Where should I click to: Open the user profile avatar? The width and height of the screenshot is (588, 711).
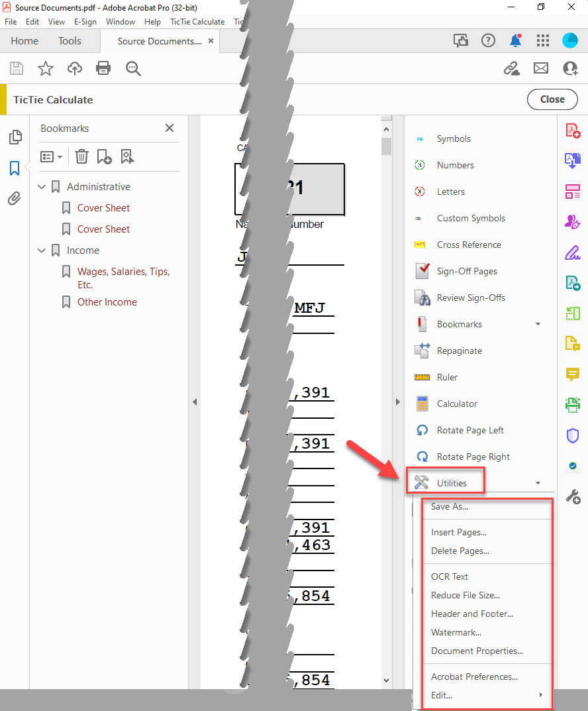tap(570, 40)
